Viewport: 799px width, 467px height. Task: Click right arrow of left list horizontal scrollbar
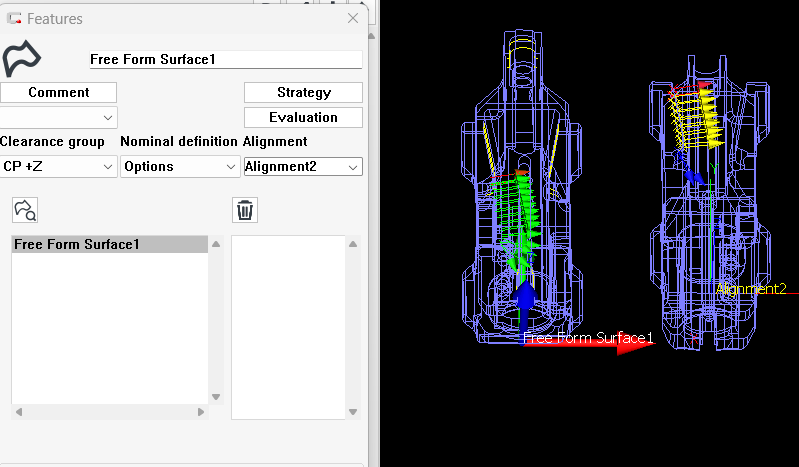coord(201,412)
